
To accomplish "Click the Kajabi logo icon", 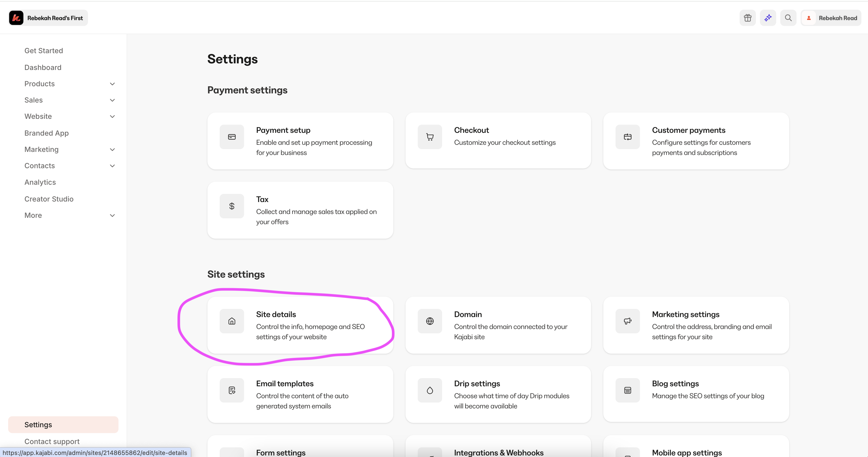I will (x=16, y=18).
